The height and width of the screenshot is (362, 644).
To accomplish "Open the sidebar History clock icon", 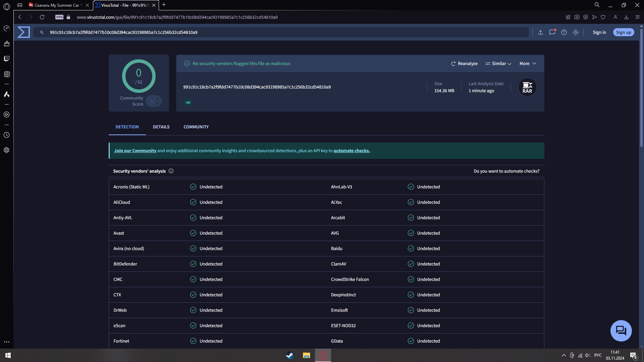I will tap(7, 135).
